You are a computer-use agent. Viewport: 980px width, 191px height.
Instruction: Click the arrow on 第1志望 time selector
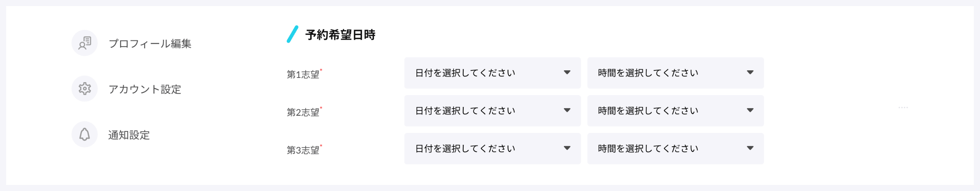750,73
